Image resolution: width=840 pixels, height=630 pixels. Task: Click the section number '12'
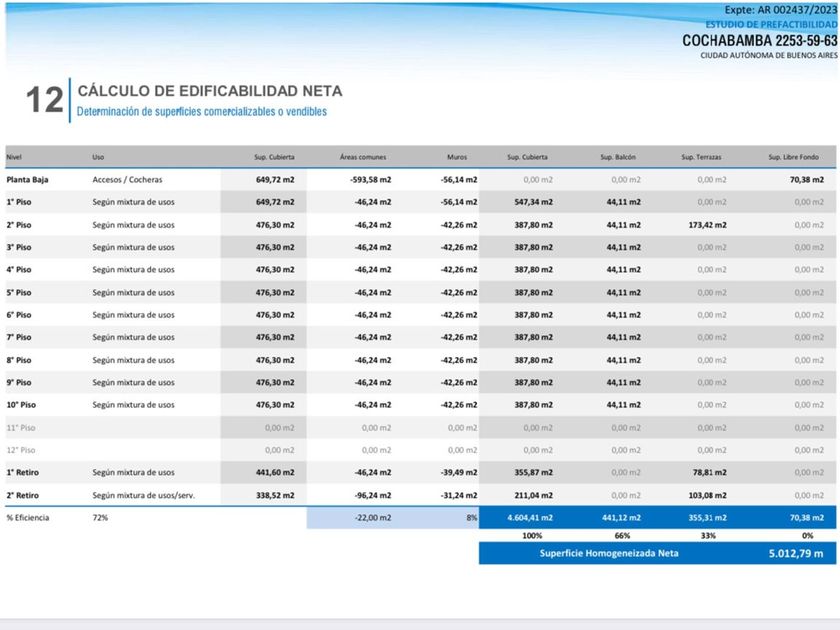click(44, 100)
